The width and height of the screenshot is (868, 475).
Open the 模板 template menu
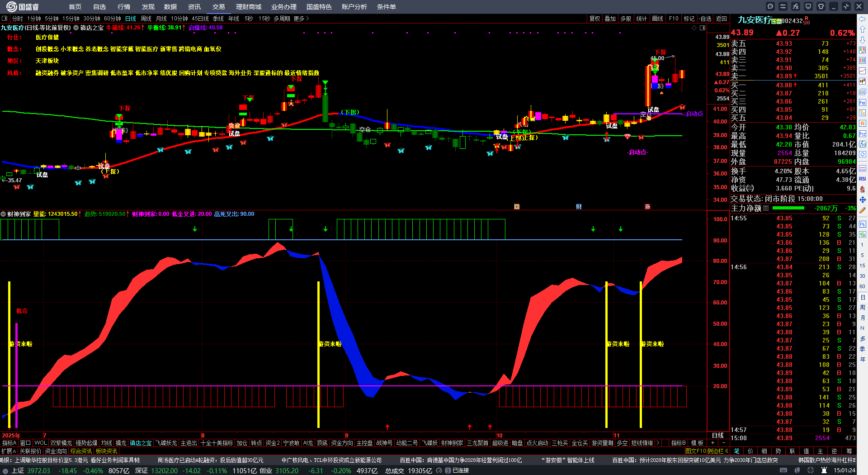[698, 443]
